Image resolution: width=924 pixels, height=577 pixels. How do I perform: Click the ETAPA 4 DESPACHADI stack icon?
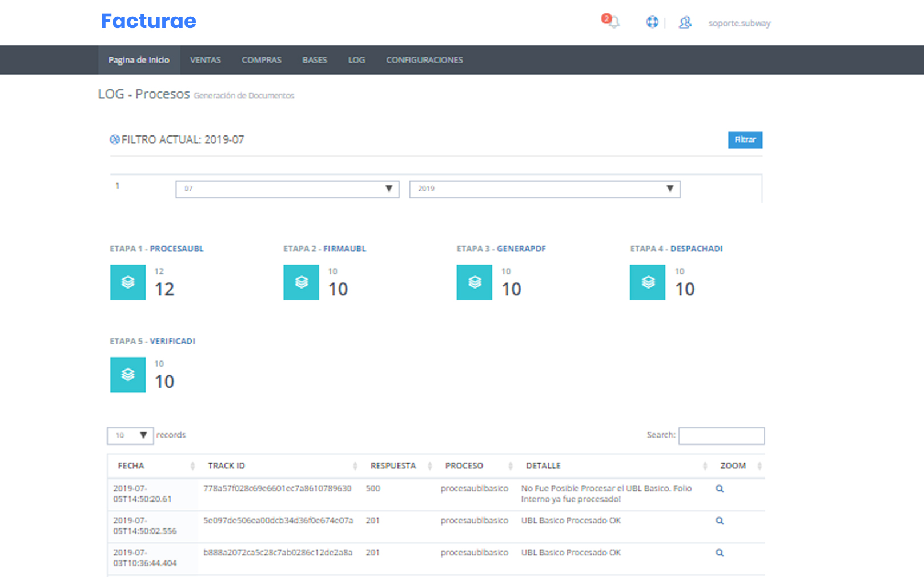648,282
